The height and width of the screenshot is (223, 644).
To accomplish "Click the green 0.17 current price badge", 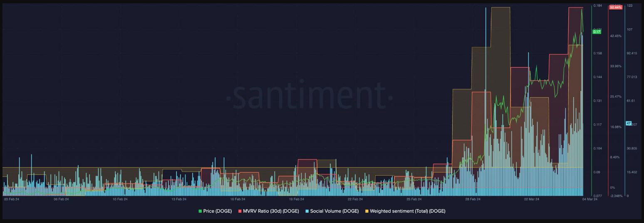I will click(597, 32).
